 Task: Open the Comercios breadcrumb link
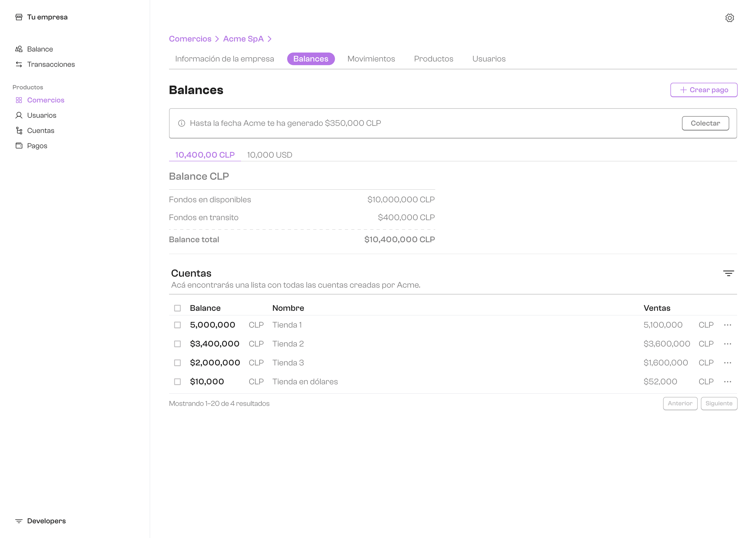[x=190, y=39]
